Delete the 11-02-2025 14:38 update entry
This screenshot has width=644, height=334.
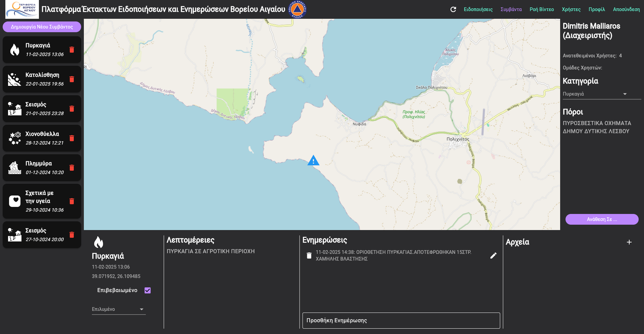[x=309, y=256]
